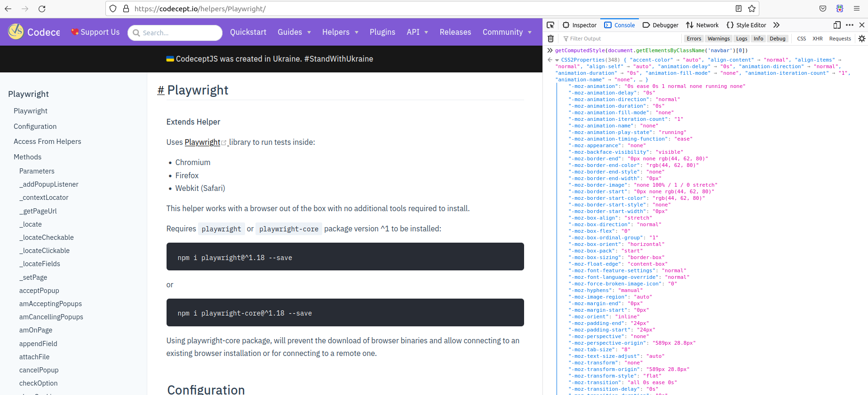The image size is (868, 395).
Task: Click the extension icon in browser toolbar
Action: (x=840, y=9)
